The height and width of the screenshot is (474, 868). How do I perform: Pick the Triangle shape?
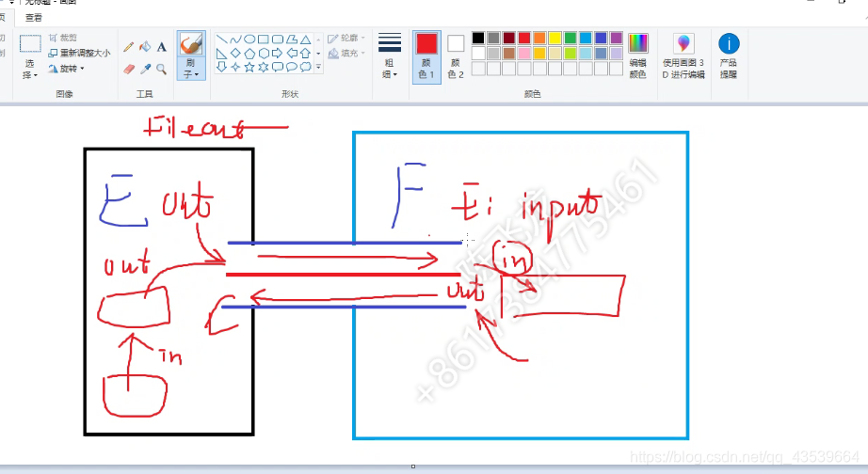(x=306, y=39)
